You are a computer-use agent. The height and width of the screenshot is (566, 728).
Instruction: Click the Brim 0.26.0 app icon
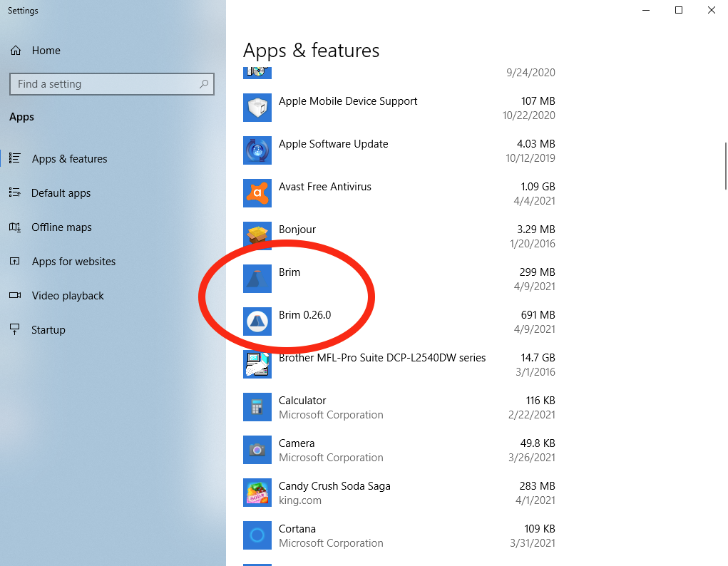coord(257,321)
